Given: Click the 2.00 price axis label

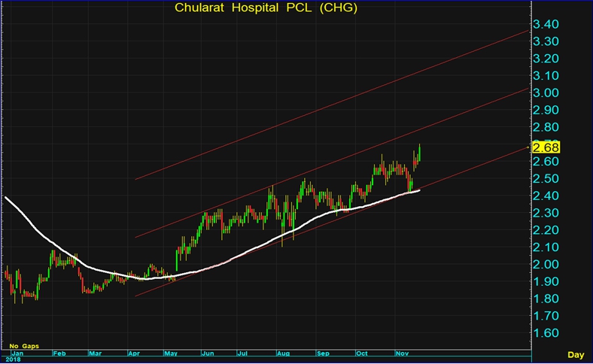Looking at the screenshot, I should 546,264.
